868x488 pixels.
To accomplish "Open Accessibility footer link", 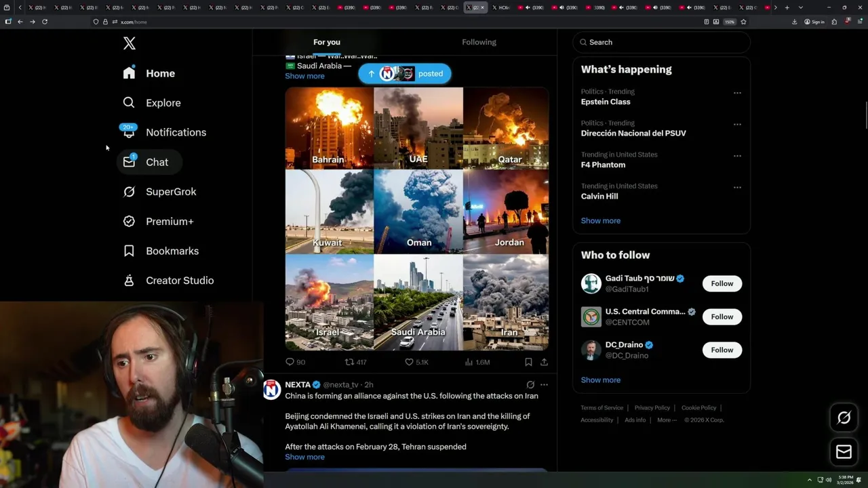I will 597,420.
